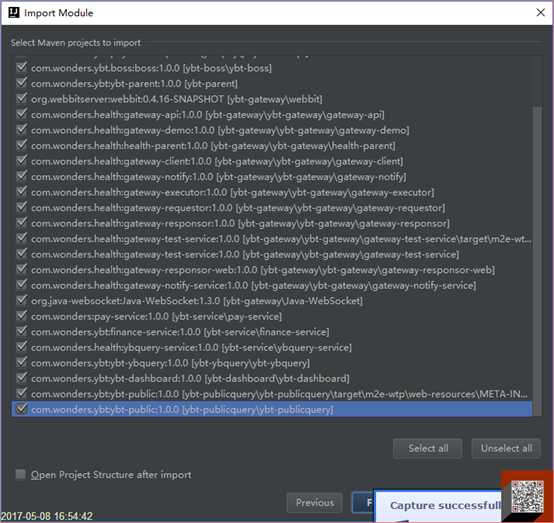554x523 pixels.
Task: Uncheck the ybt-dashboard:1.0.0 checkbox
Action: tap(22, 378)
